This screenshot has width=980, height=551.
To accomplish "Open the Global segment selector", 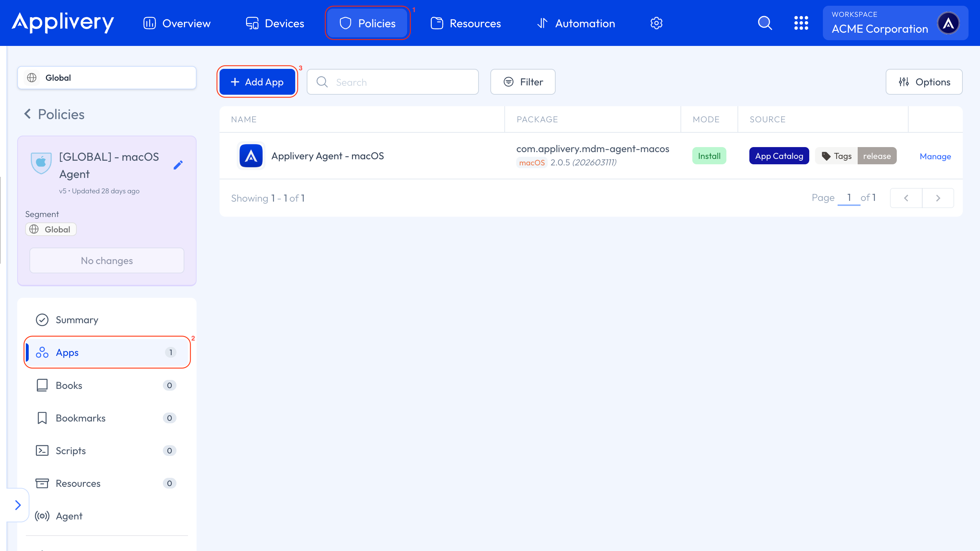I will click(107, 77).
